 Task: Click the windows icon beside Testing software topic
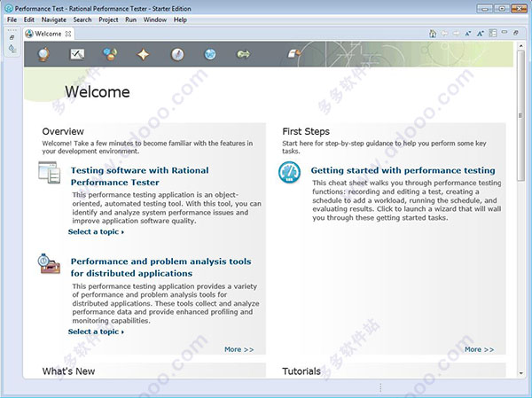49,172
